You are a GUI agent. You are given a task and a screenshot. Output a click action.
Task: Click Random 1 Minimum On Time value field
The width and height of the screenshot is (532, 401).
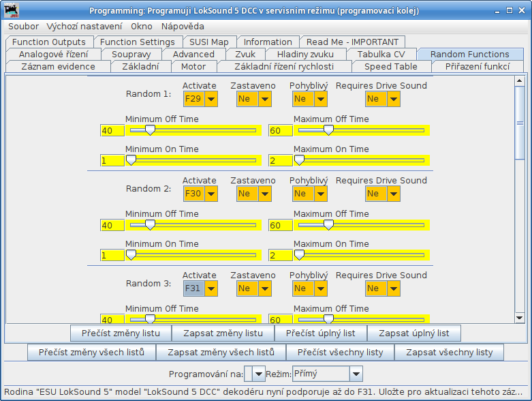point(112,161)
